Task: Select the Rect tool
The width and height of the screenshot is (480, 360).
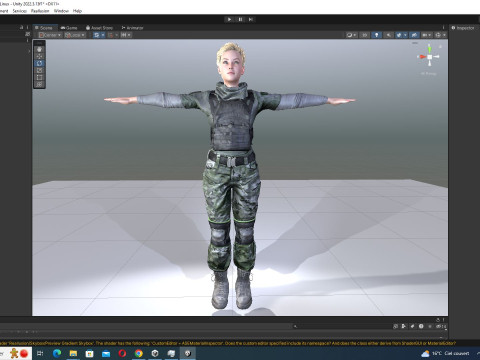Action: 39,77
